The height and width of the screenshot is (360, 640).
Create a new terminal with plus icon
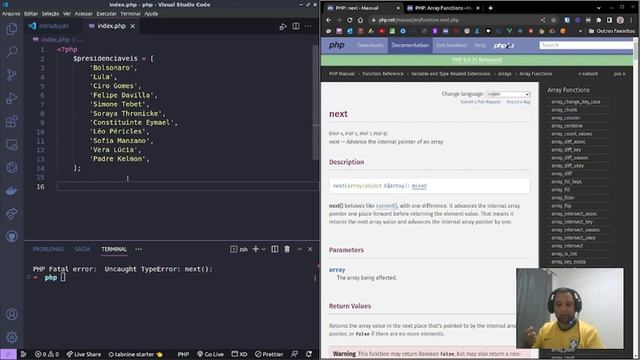(256, 249)
